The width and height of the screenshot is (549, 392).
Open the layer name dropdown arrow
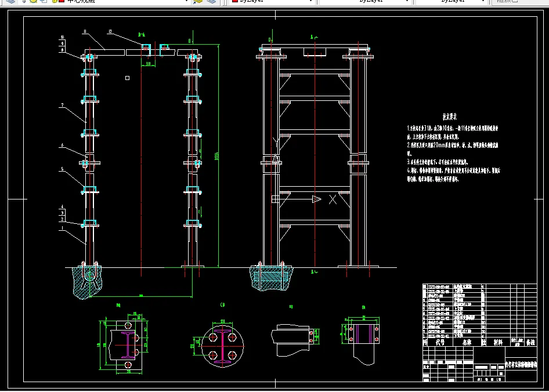click(187, 1)
